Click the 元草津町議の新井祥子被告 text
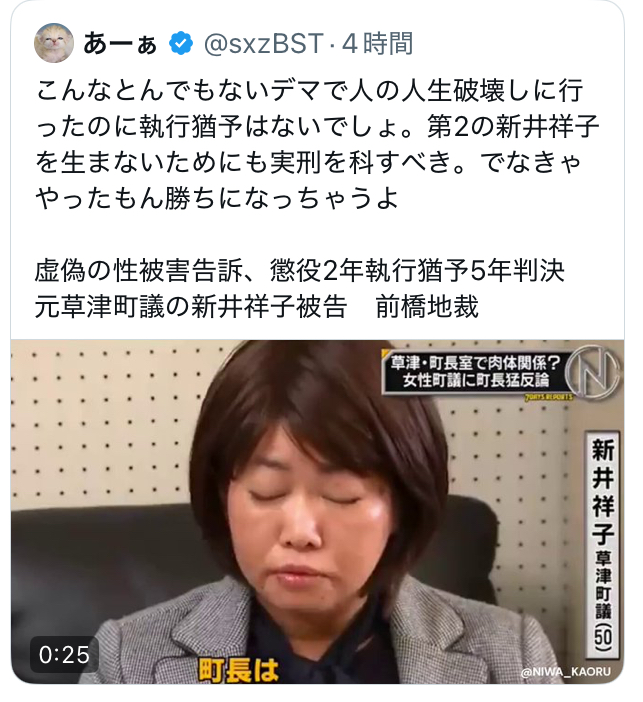 point(191,307)
